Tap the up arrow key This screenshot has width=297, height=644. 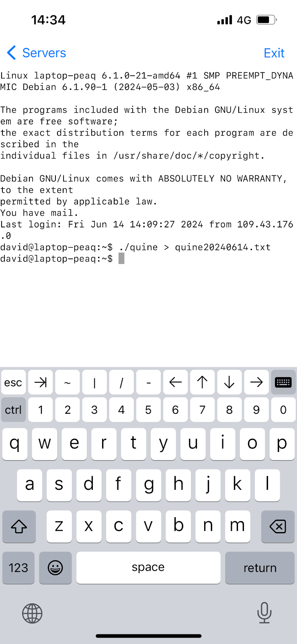tap(202, 382)
